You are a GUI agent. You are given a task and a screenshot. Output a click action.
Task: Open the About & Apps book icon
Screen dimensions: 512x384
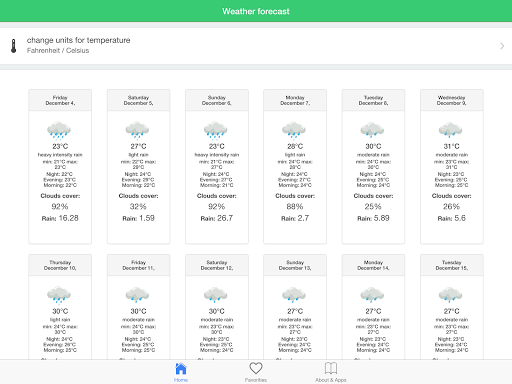pyautogui.click(x=331, y=368)
